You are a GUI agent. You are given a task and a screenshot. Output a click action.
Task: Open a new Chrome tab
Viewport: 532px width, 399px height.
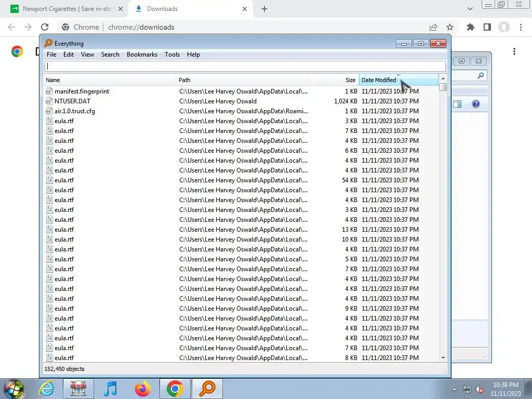coord(264,9)
